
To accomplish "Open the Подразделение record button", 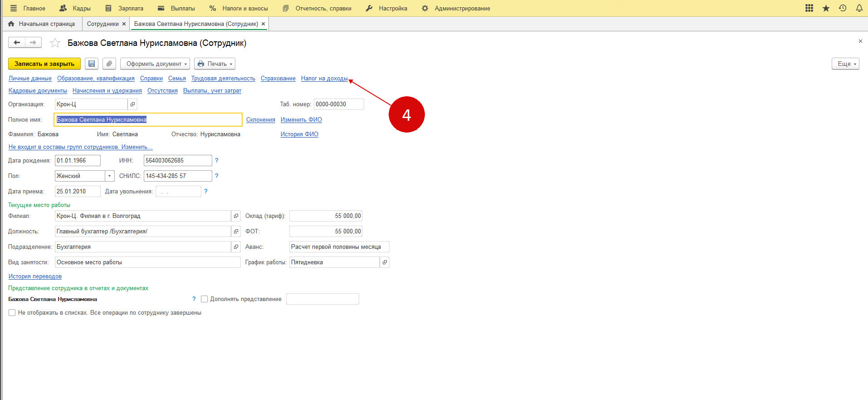I will click(236, 247).
